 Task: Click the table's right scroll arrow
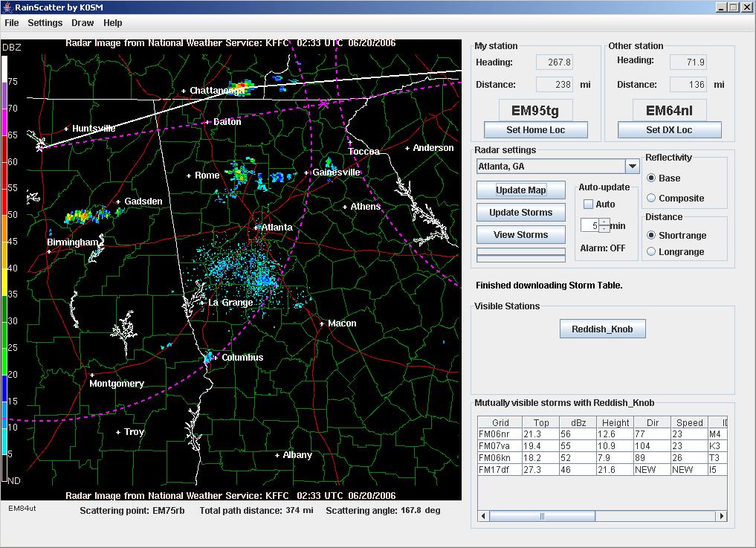click(x=720, y=516)
